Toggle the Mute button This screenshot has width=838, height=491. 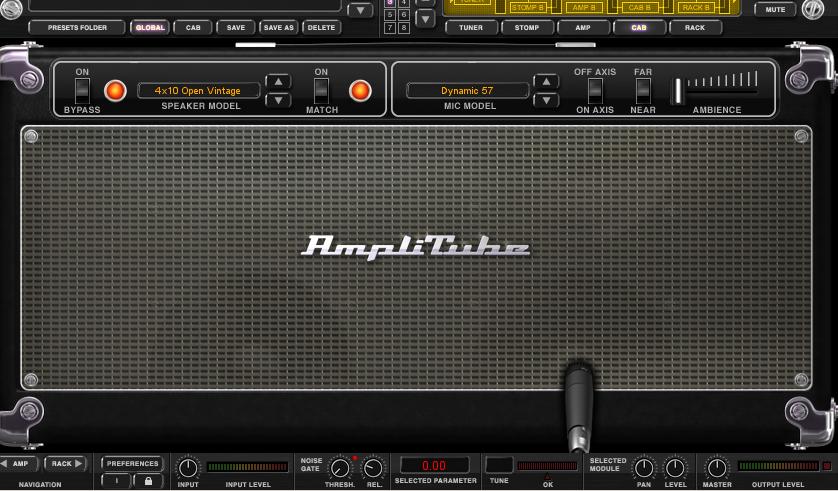click(x=775, y=9)
